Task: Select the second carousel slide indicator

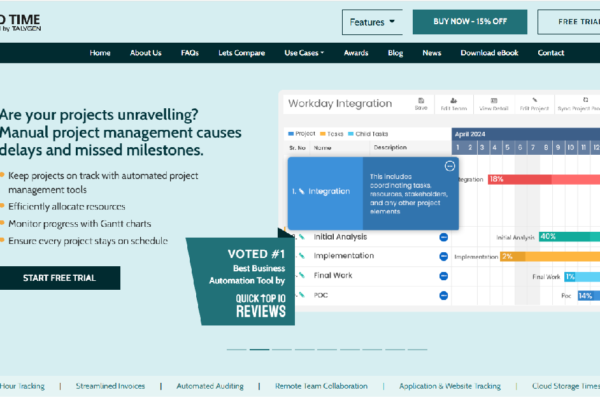Action: [258, 350]
